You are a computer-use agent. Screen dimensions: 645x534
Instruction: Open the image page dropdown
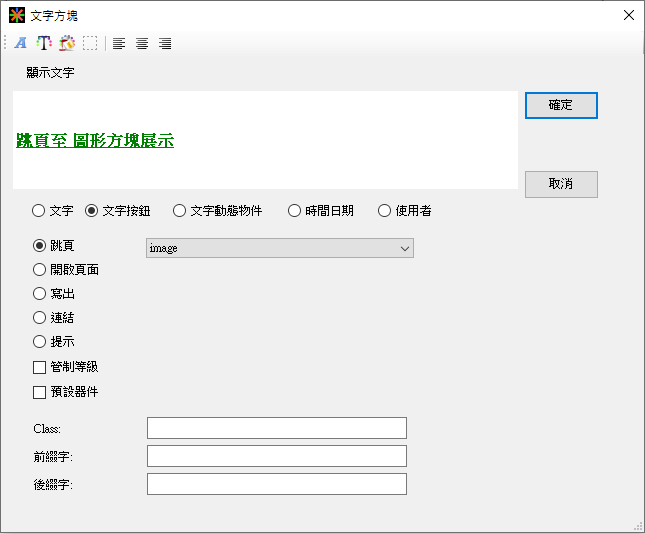coord(279,248)
